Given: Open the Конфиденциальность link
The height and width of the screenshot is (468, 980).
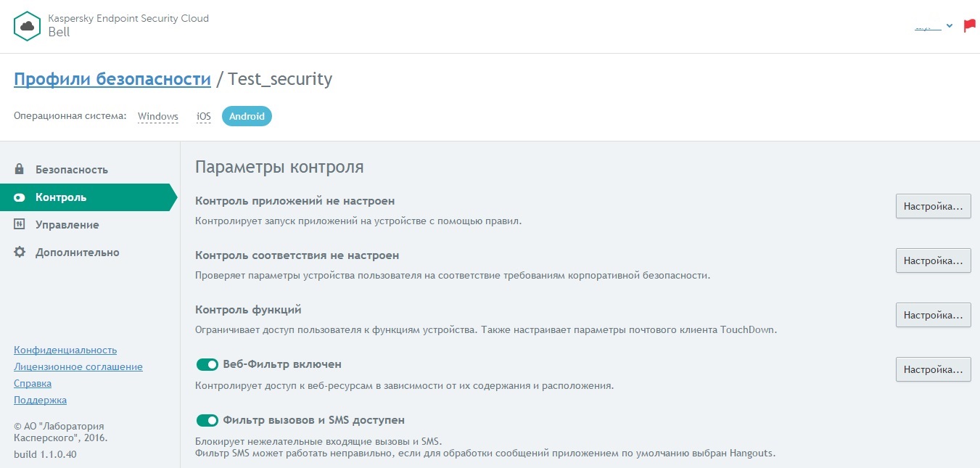Looking at the screenshot, I should tap(65, 350).
